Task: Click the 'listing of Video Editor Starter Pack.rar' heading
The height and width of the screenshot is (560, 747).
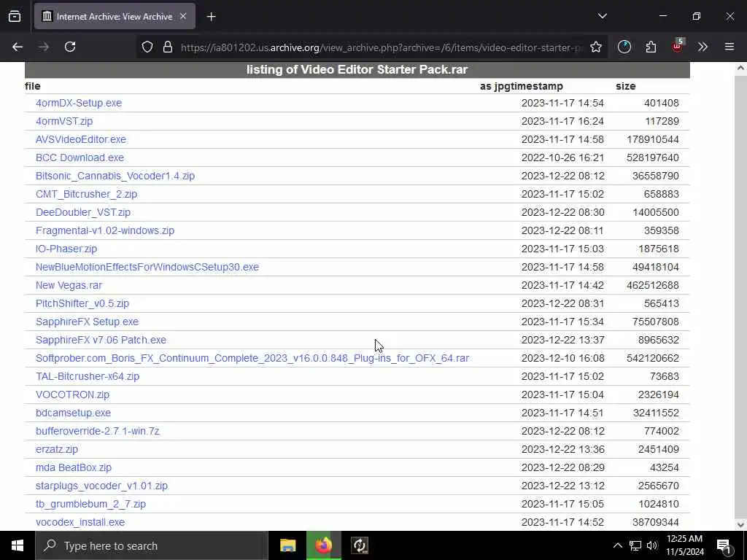Action: click(357, 69)
